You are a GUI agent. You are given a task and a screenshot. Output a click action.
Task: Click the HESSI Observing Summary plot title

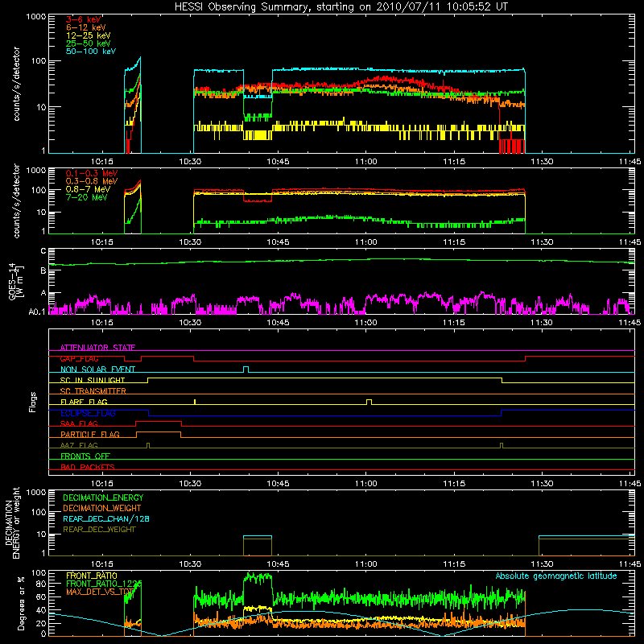click(x=341, y=6)
